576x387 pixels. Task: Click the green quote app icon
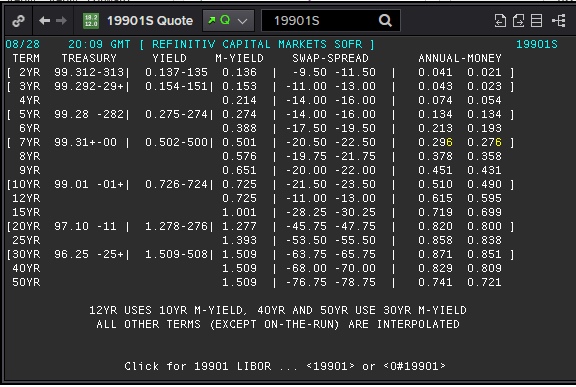click(x=91, y=21)
